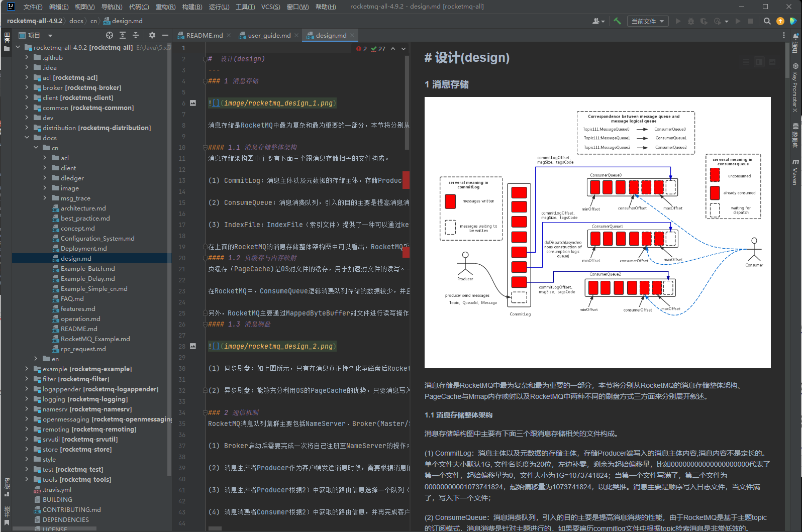The width and height of the screenshot is (802, 532).
Task: Click the Profiler run icon
Action: coord(717,21)
